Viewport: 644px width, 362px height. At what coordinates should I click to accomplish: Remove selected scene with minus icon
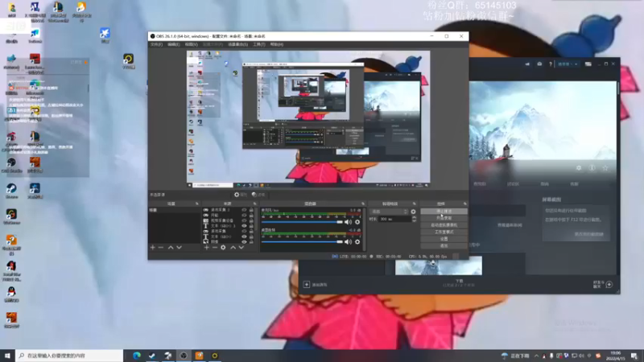point(161,248)
